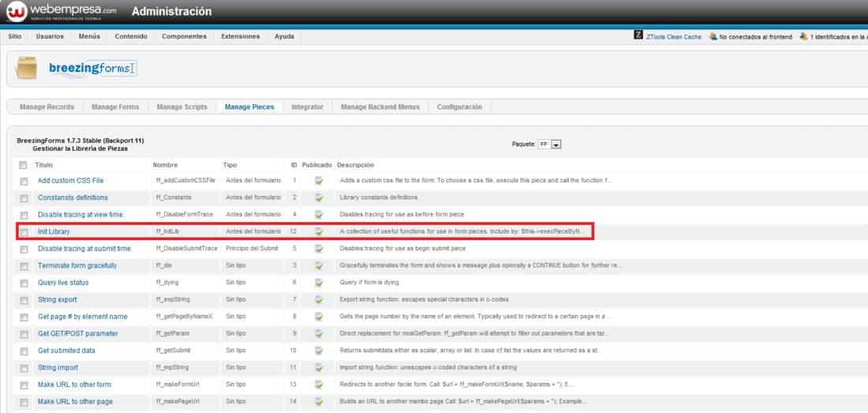Open the Extensiones menu

(x=240, y=36)
